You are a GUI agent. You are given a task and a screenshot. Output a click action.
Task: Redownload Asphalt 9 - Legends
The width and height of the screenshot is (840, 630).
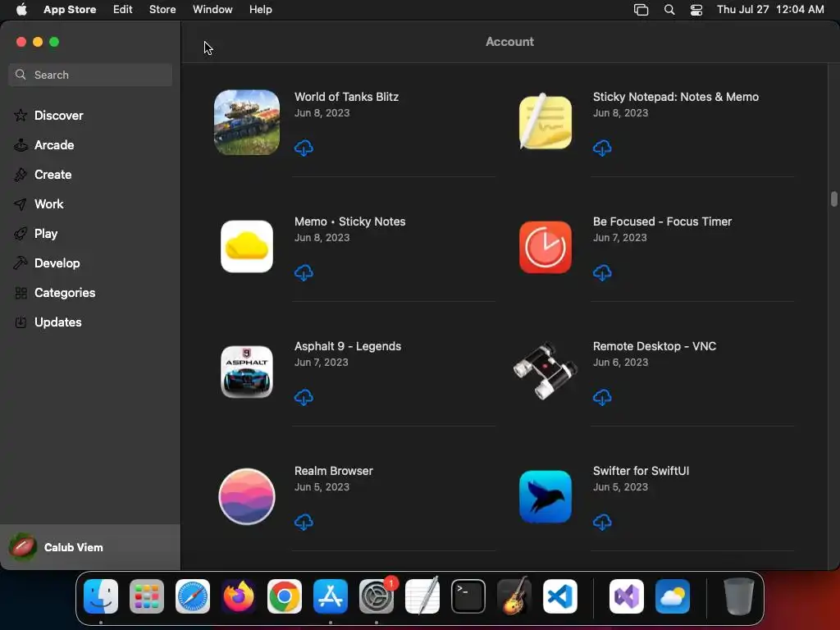(304, 398)
